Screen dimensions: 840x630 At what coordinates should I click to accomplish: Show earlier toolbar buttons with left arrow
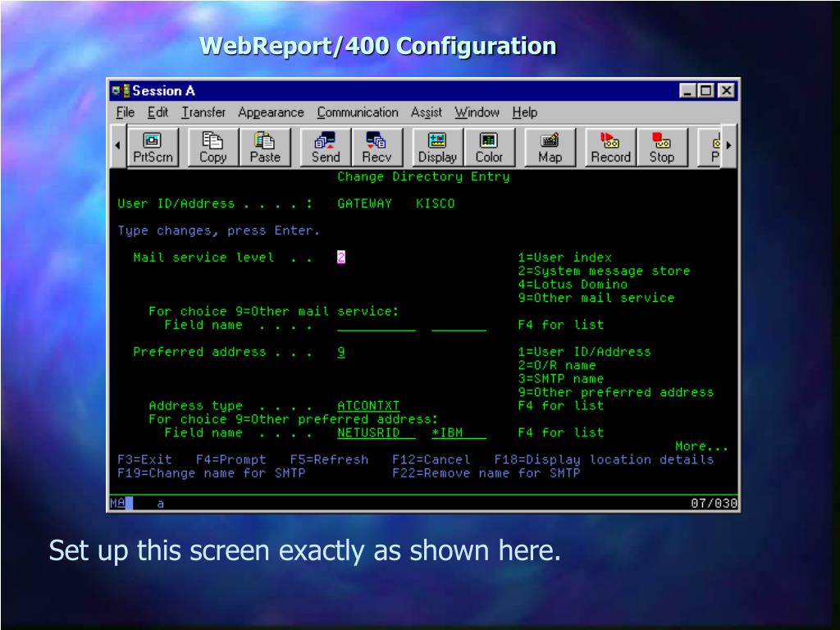pos(117,145)
